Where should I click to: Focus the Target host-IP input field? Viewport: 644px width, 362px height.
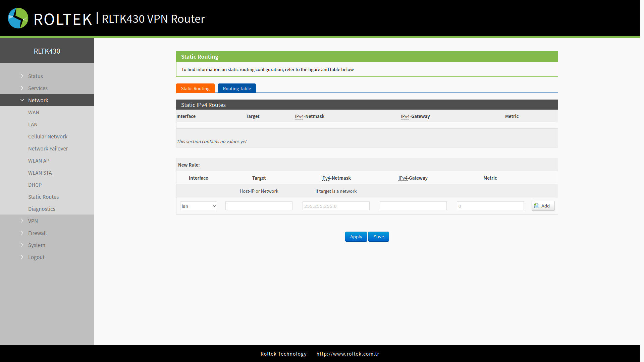point(259,206)
